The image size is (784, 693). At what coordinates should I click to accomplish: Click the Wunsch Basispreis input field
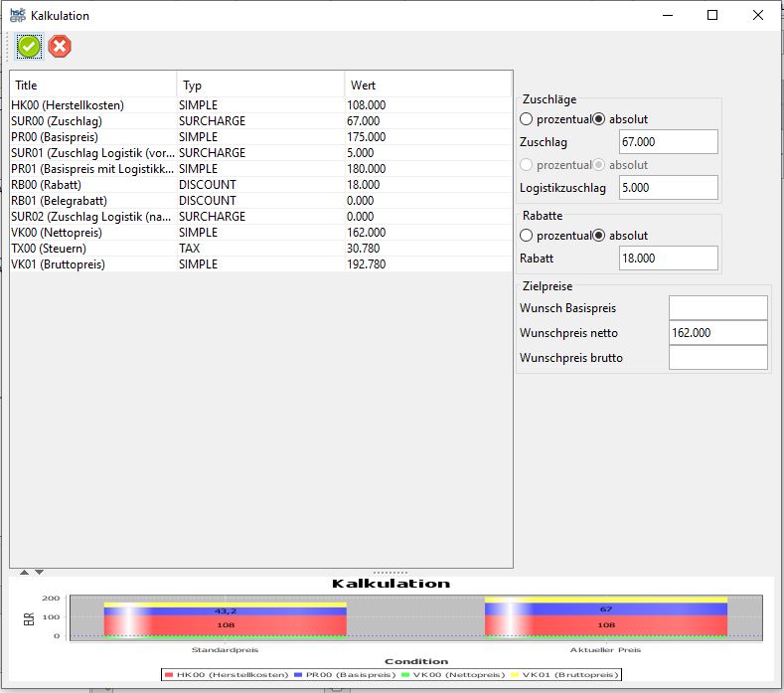pyautogui.click(x=717, y=308)
